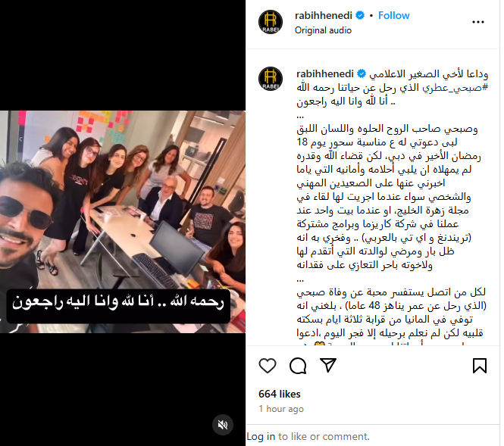
Task: Click Log in to like or comment
Action: pos(261,436)
